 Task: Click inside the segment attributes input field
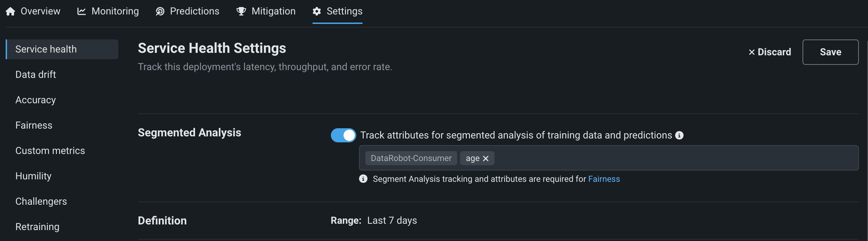point(669,158)
